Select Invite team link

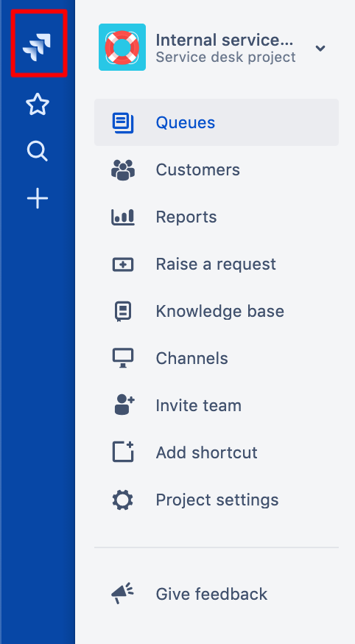click(x=199, y=405)
